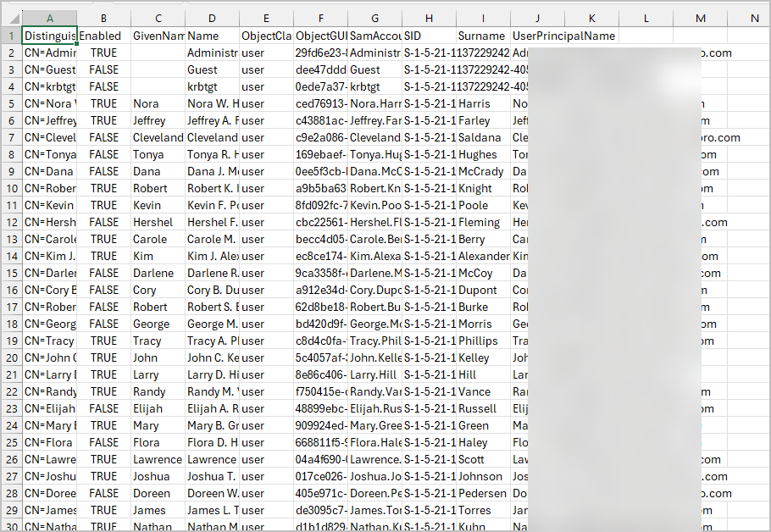Image resolution: width=771 pixels, height=532 pixels.
Task: Select column A by clicking its header
Action: [x=49, y=18]
